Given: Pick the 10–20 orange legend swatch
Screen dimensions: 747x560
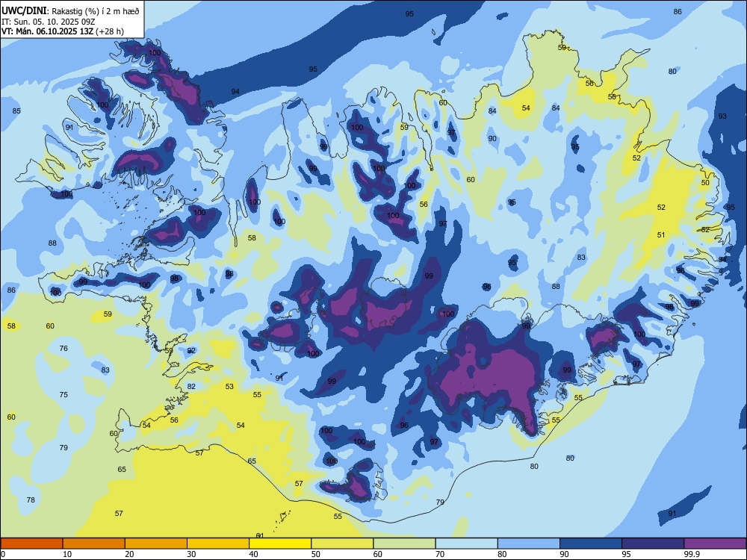Looking at the screenshot, I should coord(94,544).
